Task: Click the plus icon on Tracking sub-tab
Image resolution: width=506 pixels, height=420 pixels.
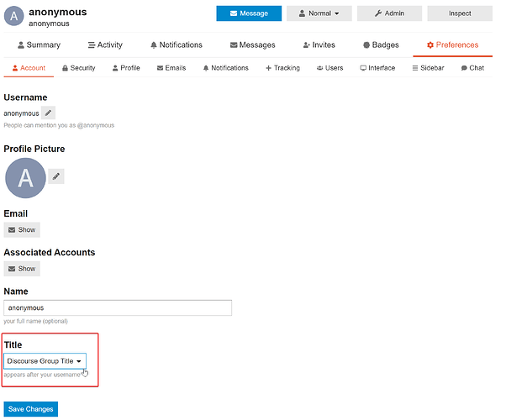Action: tap(268, 68)
